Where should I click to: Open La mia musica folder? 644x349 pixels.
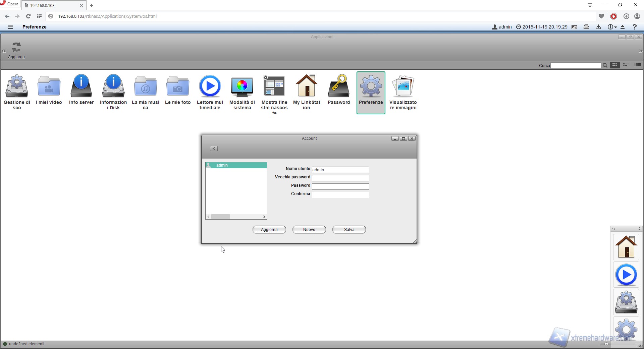145,86
